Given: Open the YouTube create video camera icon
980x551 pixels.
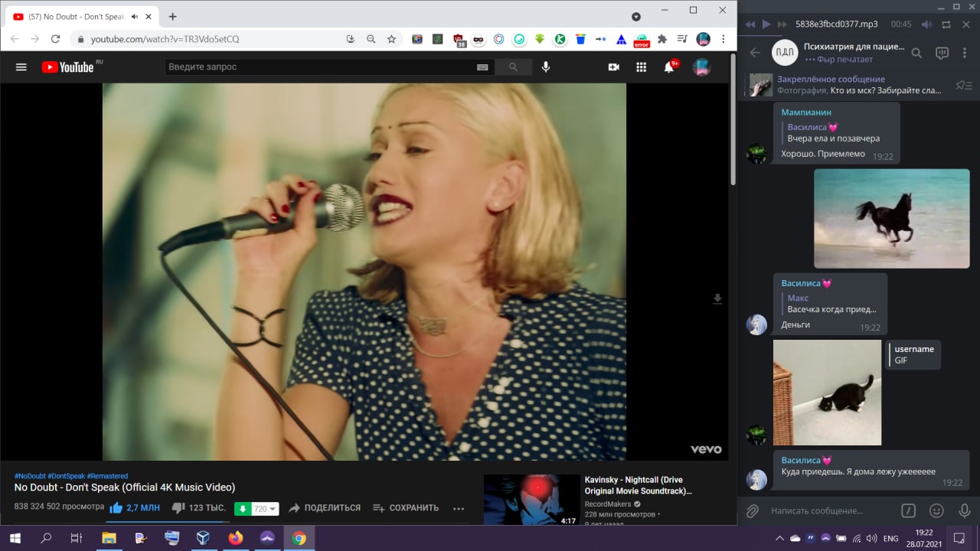Looking at the screenshot, I should pyautogui.click(x=613, y=67).
